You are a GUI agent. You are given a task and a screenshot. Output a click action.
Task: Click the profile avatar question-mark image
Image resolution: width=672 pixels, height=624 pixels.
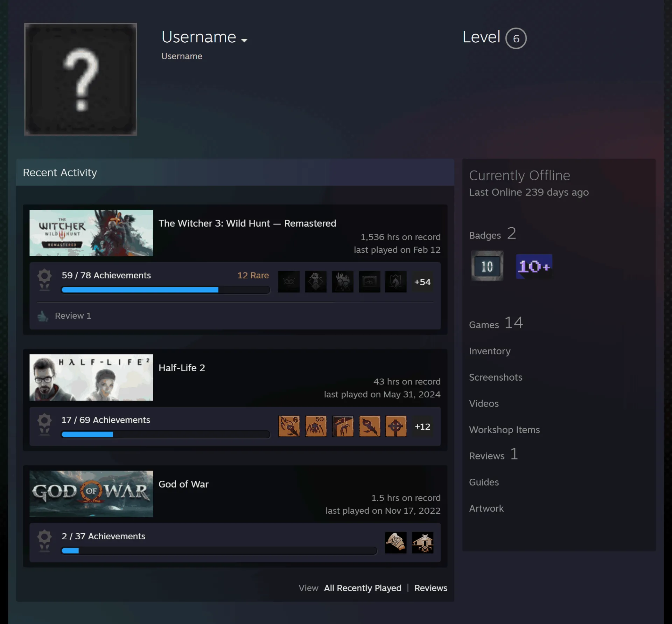coord(80,79)
